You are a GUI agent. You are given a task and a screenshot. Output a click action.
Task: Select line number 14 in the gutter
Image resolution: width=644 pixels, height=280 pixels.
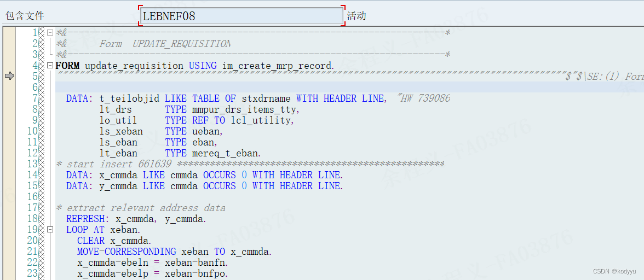pos(32,175)
